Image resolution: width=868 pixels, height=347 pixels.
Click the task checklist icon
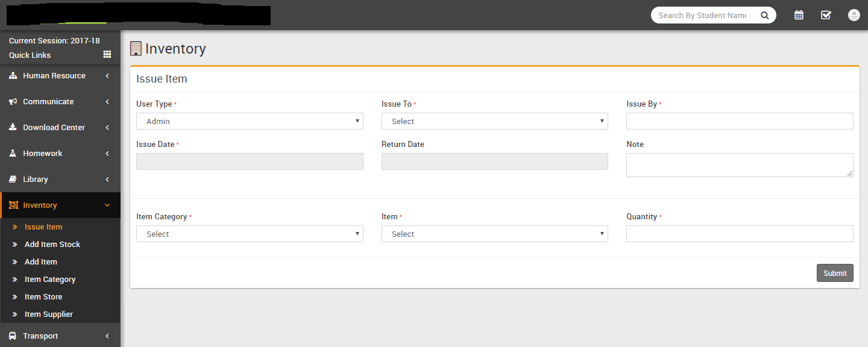click(826, 15)
